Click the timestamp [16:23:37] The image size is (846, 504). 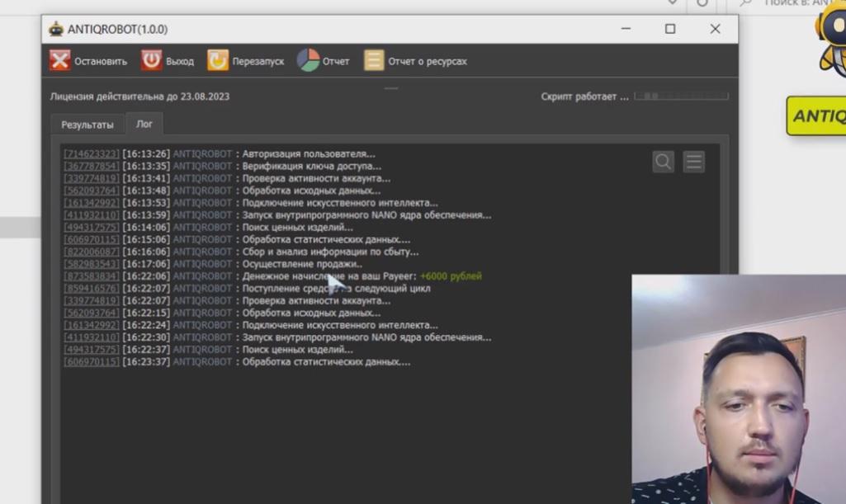[x=146, y=361]
